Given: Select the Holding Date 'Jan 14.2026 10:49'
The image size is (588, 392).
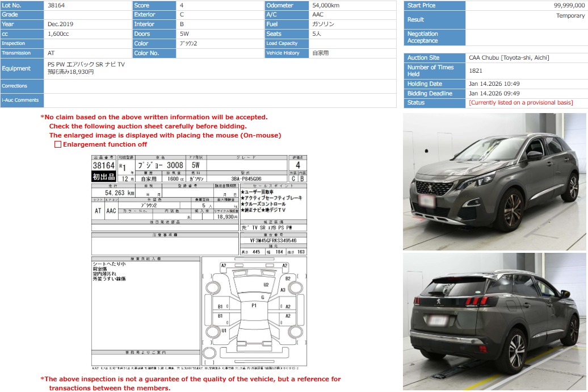Looking at the screenshot, I should click(x=494, y=84).
